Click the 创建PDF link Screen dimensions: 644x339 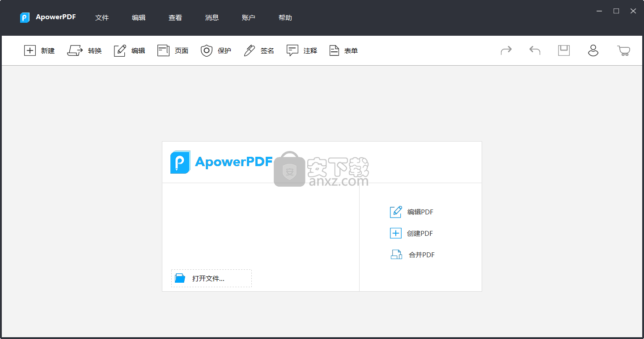[x=420, y=234]
